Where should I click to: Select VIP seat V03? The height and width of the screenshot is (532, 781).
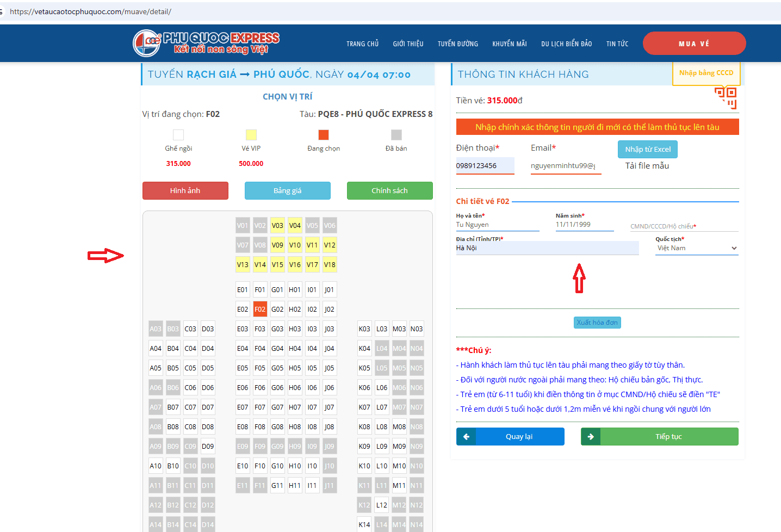277,226
